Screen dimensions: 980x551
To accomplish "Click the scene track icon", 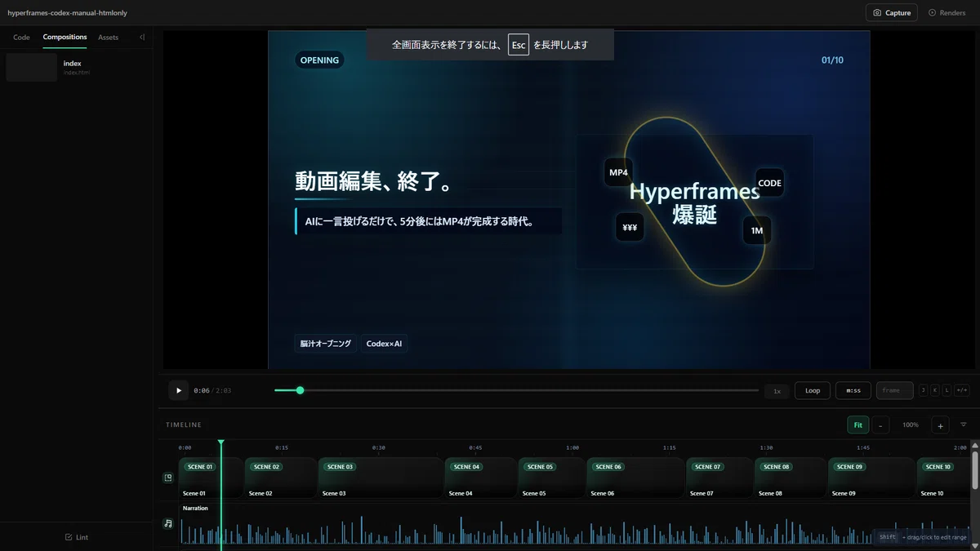I will point(168,478).
